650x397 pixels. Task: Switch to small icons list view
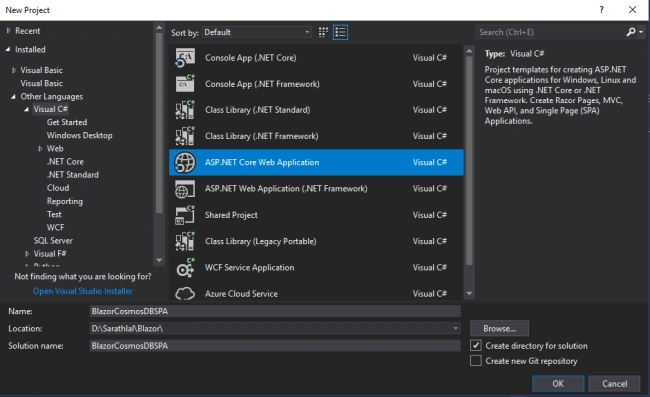340,32
